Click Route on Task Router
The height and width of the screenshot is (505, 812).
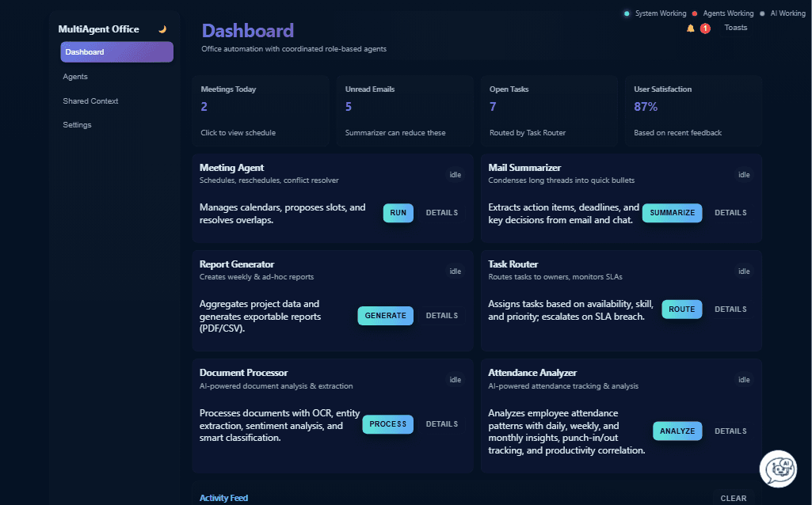[x=681, y=309]
